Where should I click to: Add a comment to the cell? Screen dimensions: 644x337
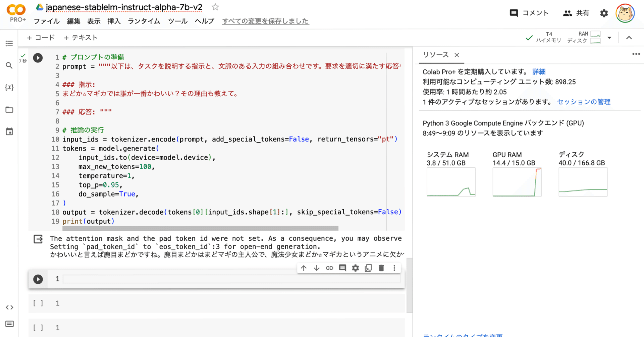(x=342, y=268)
